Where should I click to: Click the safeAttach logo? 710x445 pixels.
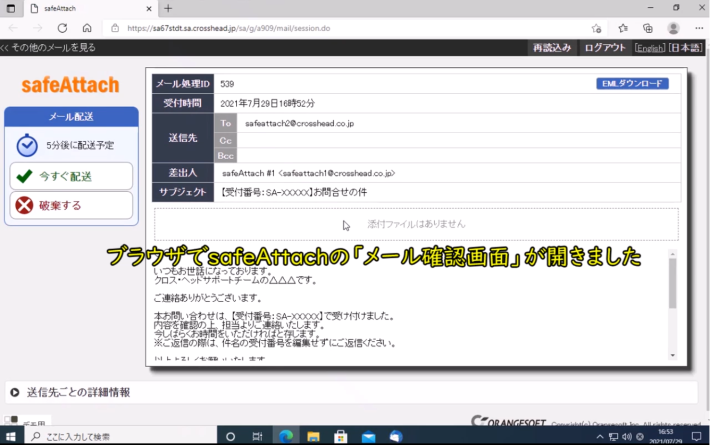71,85
